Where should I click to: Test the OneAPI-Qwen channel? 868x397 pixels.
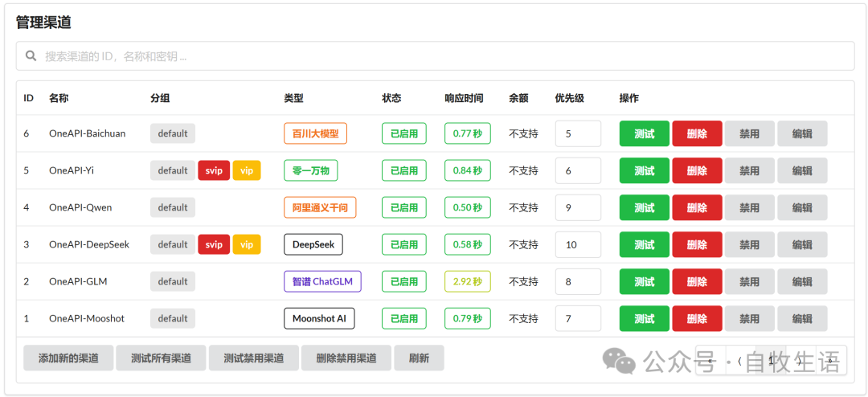pyautogui.click(x=645, y=207)
